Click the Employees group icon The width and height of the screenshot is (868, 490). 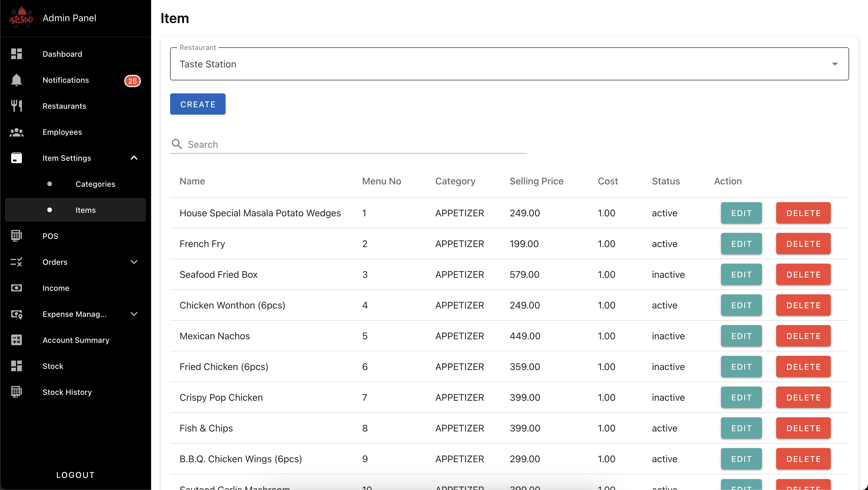pos(16,132)
